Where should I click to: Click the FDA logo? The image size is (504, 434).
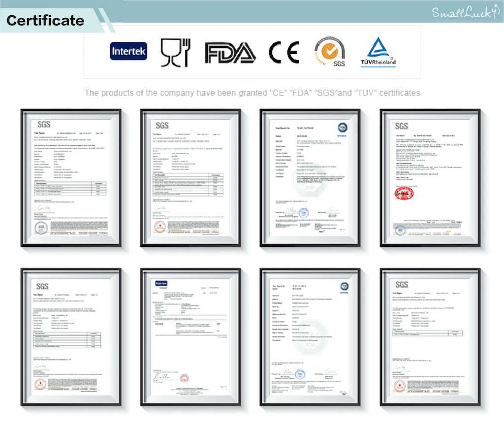pyautogui.click(x=230, y=53)
